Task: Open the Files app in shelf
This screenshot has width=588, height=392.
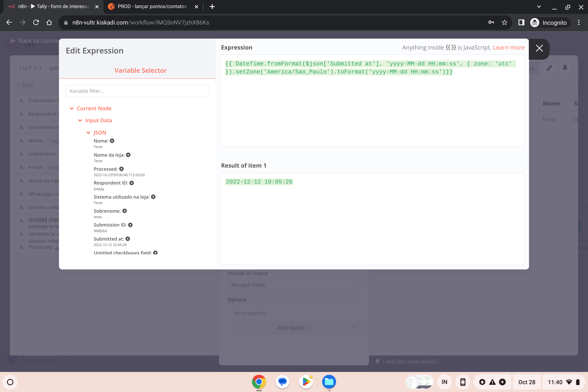Action: (x=329, y=382)
